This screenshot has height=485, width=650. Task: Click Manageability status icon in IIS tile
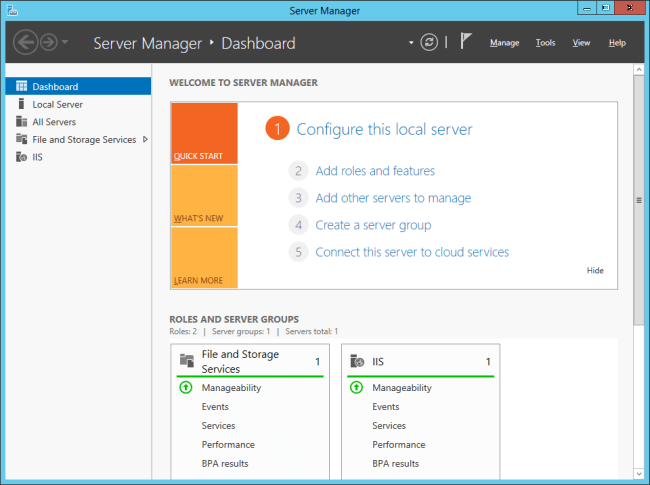click(x=357, y=388)
